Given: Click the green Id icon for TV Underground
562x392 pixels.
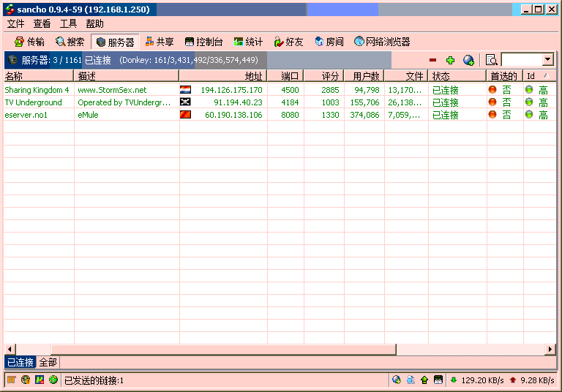Looking at the screenshot, I should 529,102.
